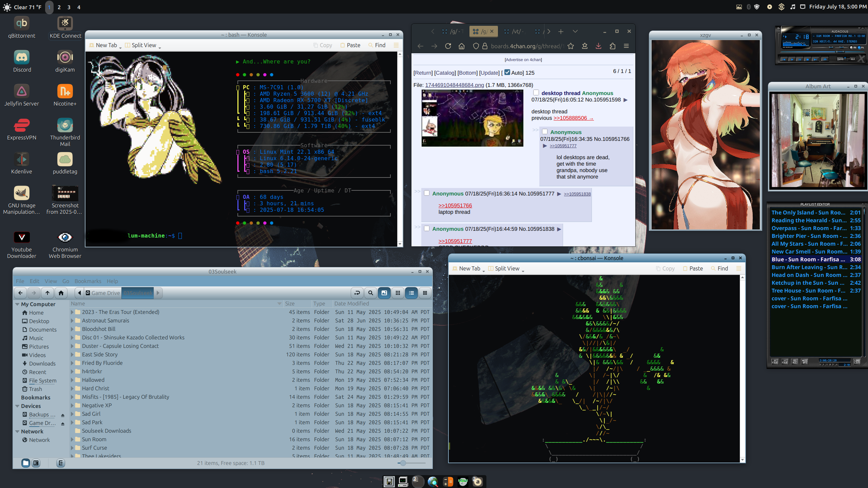This screenshot has width=868, height=488.
Task: Open the browser list-all-tabs chevron
Action: (575, 31)
